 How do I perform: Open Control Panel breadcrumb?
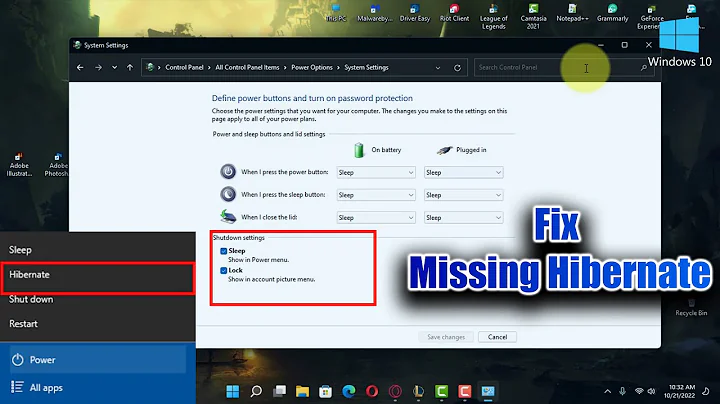[184, 67]
